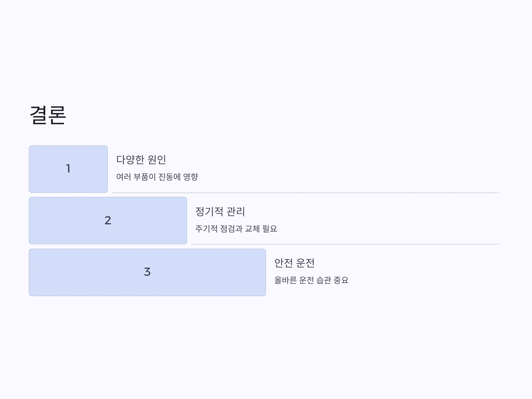The image size is (532, 399).
Task: Click the number 1 inside first box
Action: pyautogui.click(x=68, y=168)
